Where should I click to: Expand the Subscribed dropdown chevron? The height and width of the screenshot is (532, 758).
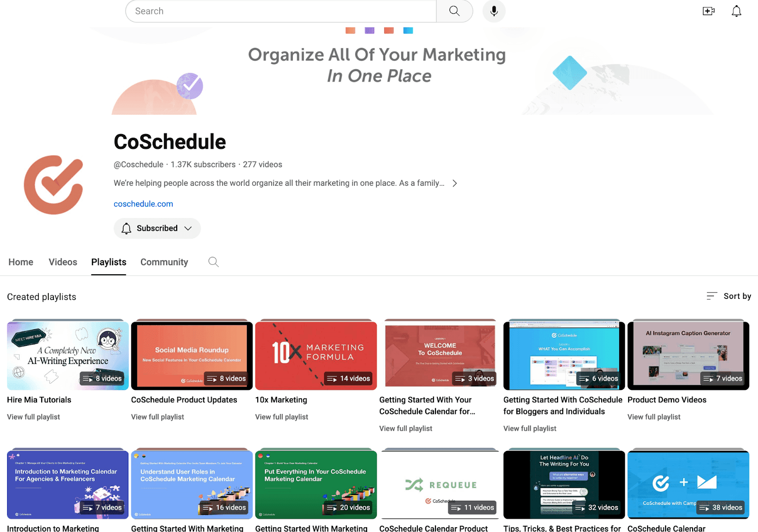(x=188, y=228)
